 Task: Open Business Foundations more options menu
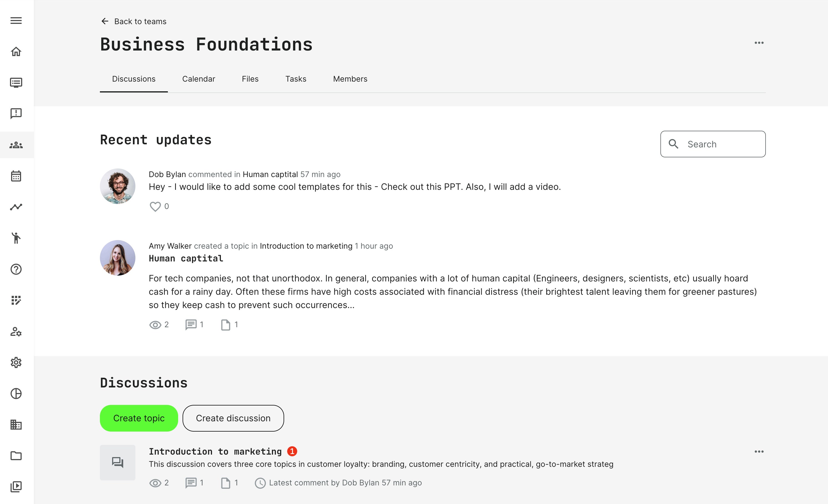click(759, 43)
